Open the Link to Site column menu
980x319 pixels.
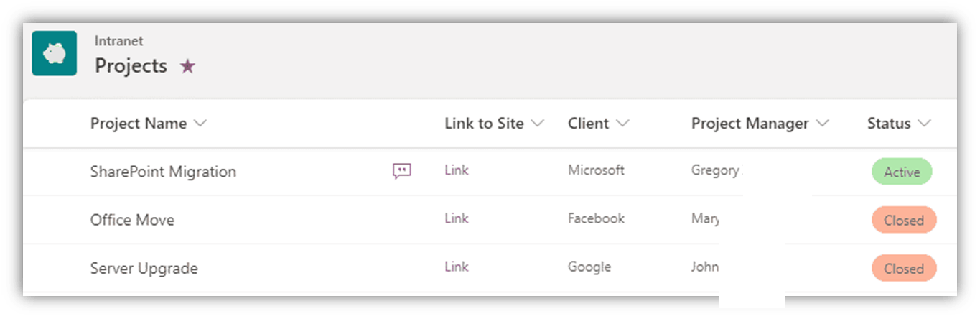[x=537, y=124]
